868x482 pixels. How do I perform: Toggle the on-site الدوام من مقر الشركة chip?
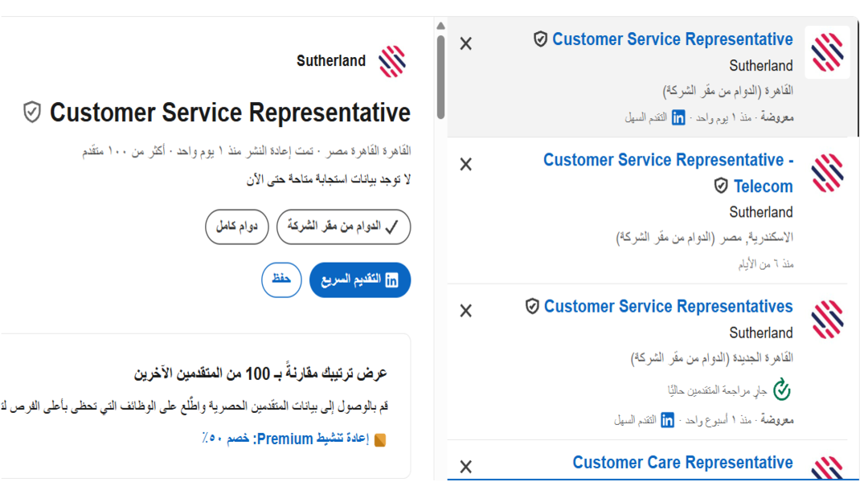point(343,227)
